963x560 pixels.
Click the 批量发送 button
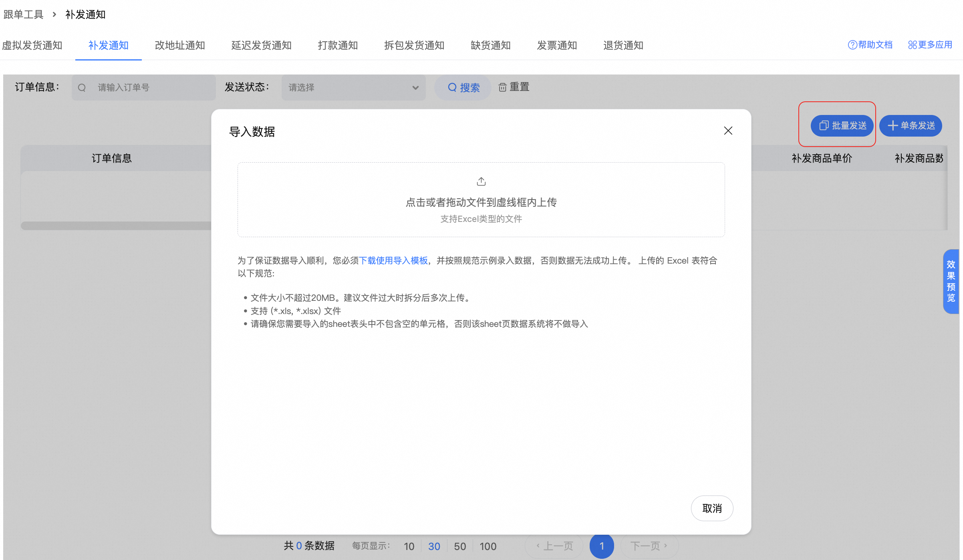pyautogui.click(x=842, y=125)
